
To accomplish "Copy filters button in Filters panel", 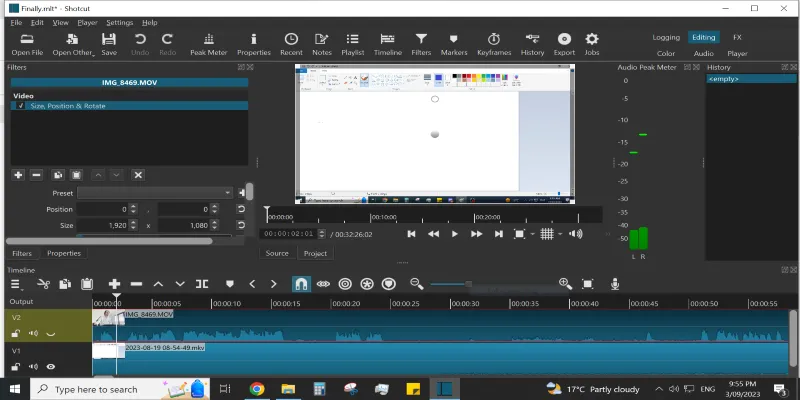I will pos(58,175).
